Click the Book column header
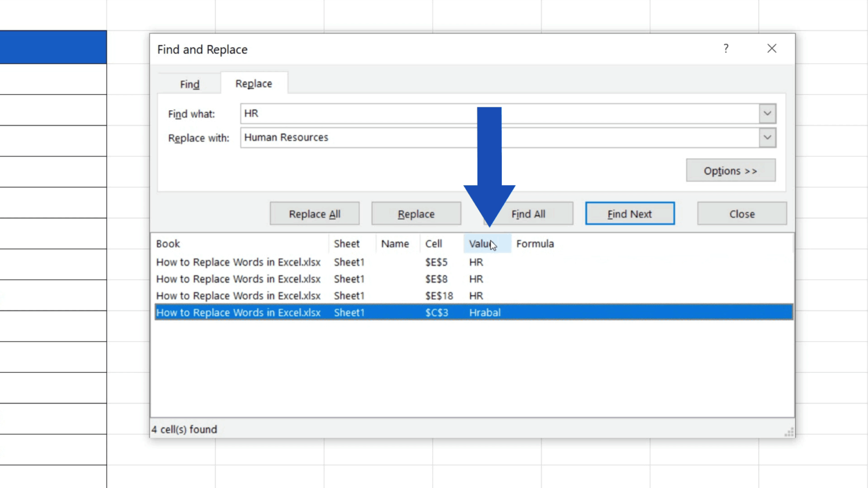Image resolution: width=868 pixels, height=488 pixels. click(x=168, y=243)
